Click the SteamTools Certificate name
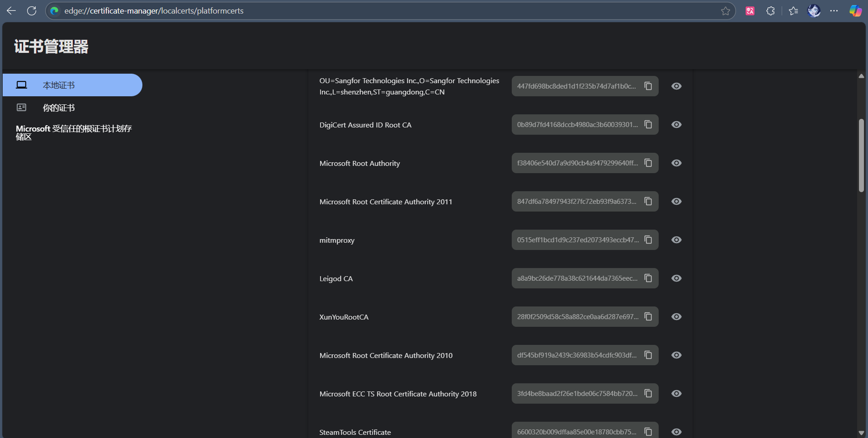 pyautogui.click(x=355, y=432)
